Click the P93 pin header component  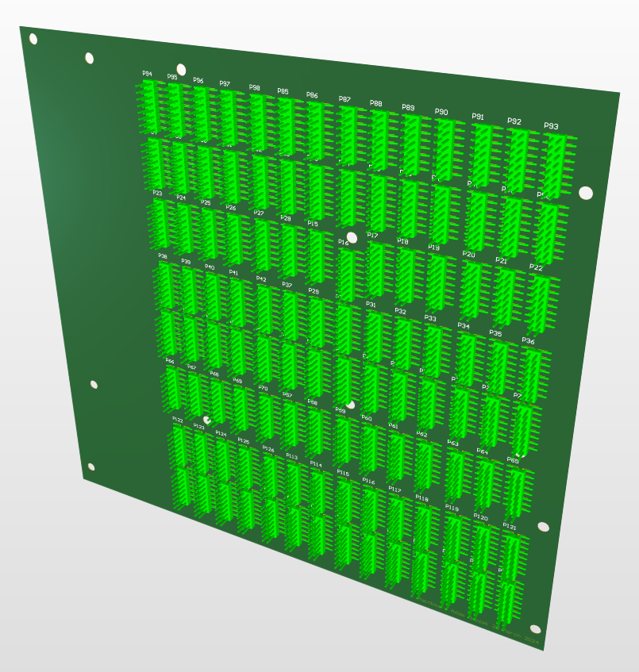click(556, 164)
